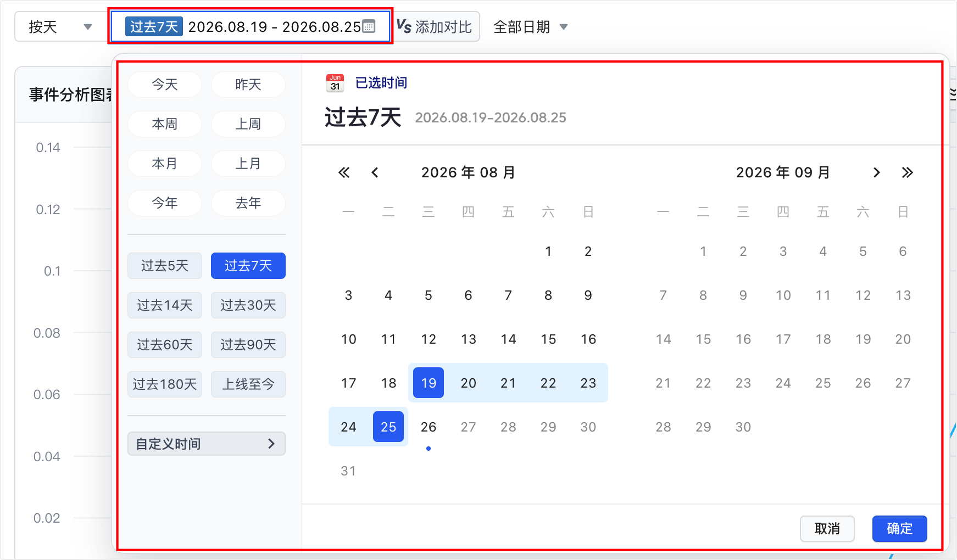Cancel with the 取消 button
The width and height of the screenshot is (957, 560).
click(827, 529)
